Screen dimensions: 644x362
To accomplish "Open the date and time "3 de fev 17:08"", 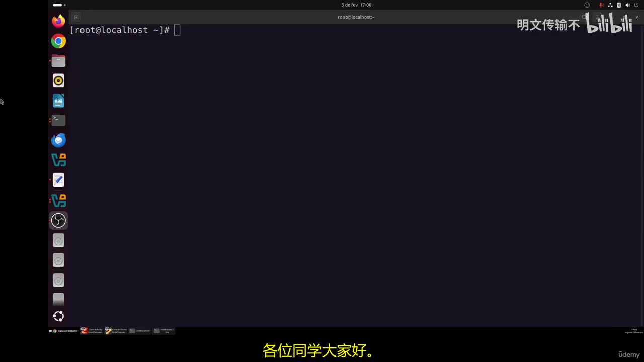I will [x=356, y=5].
